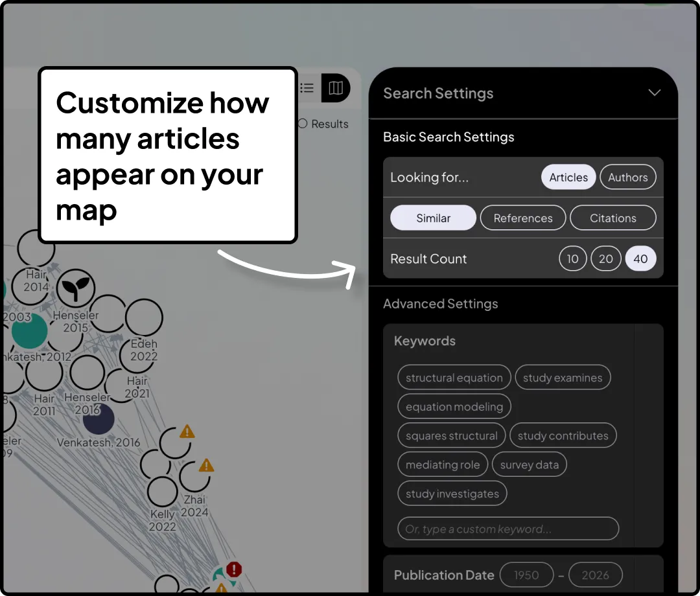This screenshot has width=700, height=596.
Task: Set Result Count to 10
Action: [x=572, y=258]
